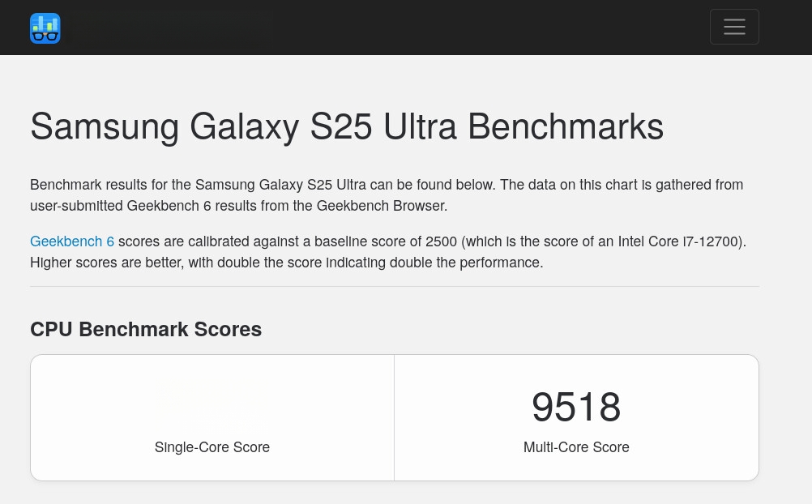Image resolution: width=812 pixels, height=504 pixels.
Task: Click the Multi-Core Score label
Action: click(576, 447)
